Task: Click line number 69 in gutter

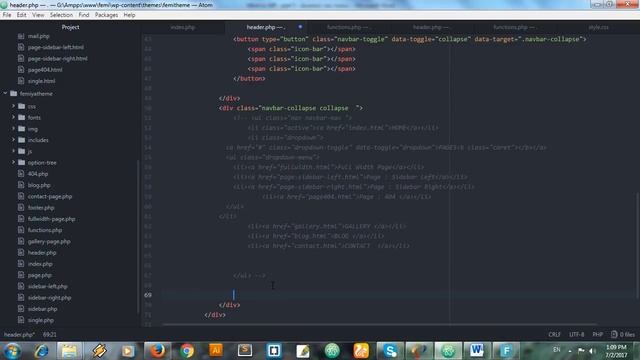Action: pyautogui.click(x=148, y=295)
